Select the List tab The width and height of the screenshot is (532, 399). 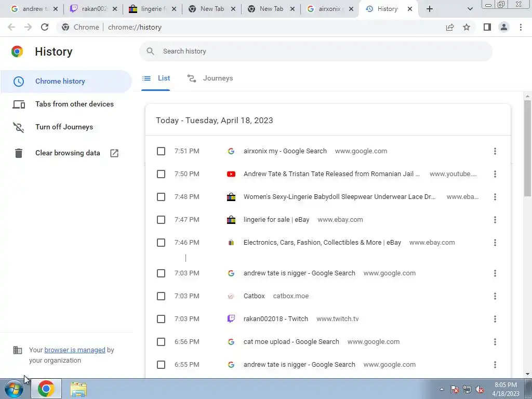tap(156, 78)
